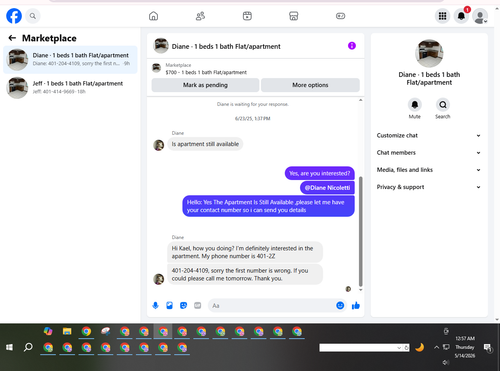Click the 'Is apartment still available' message
Viewport: 500px width, 371px height.
coord(205,144)
